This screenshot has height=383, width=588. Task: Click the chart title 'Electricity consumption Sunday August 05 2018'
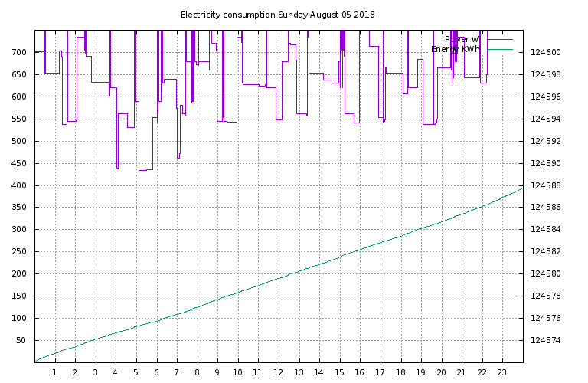click(277, 15)
